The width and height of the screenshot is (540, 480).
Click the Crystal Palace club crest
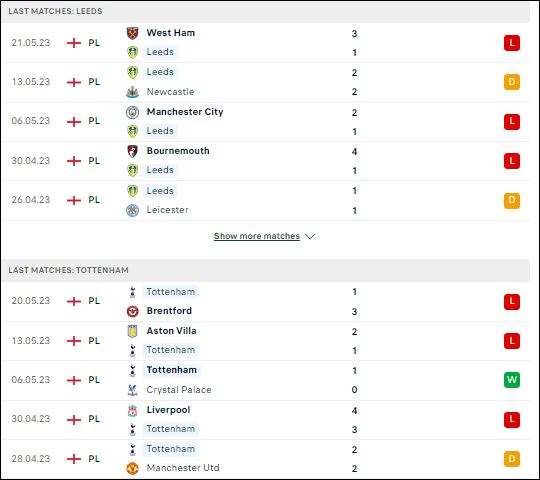point(133,390)
